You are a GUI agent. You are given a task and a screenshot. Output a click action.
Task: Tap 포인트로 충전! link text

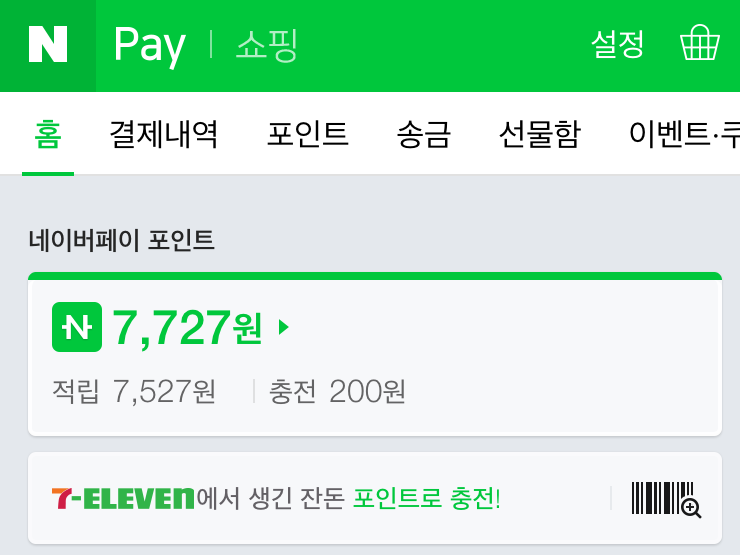coord(427,498)
